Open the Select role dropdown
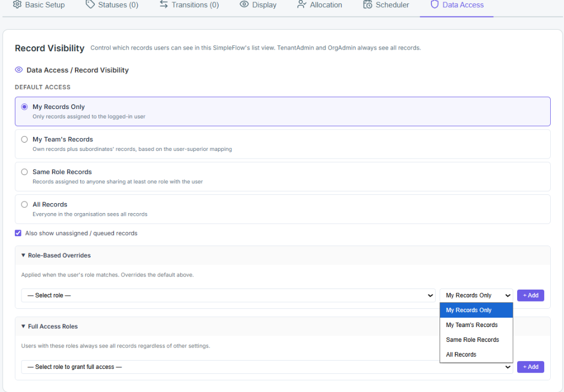This screenshot has height=392, width=564. (228, 295)
